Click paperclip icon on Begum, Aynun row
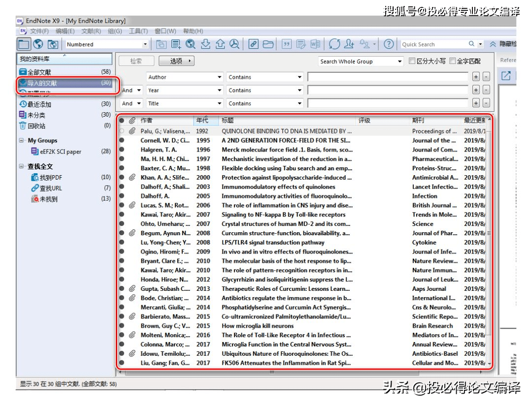 [x=133, y=233]
